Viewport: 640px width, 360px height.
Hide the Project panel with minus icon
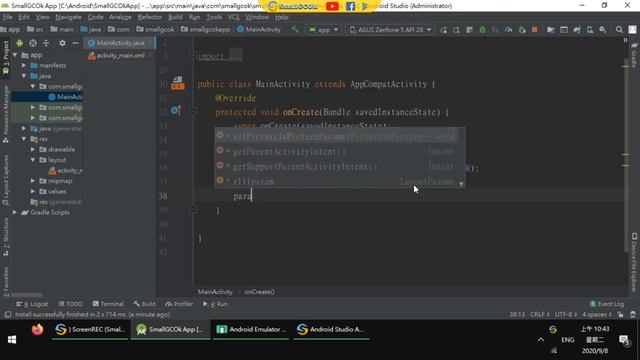[x=75, y=43]
